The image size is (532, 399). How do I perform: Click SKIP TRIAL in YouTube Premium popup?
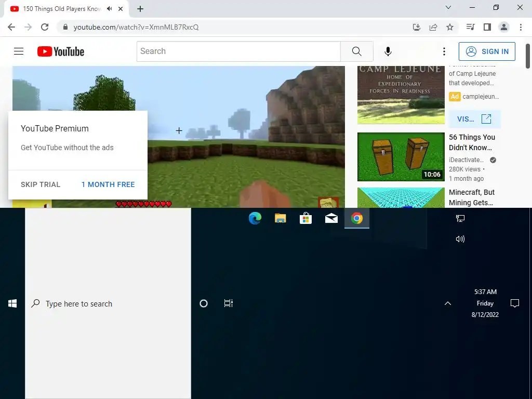[x=41, y=184]
